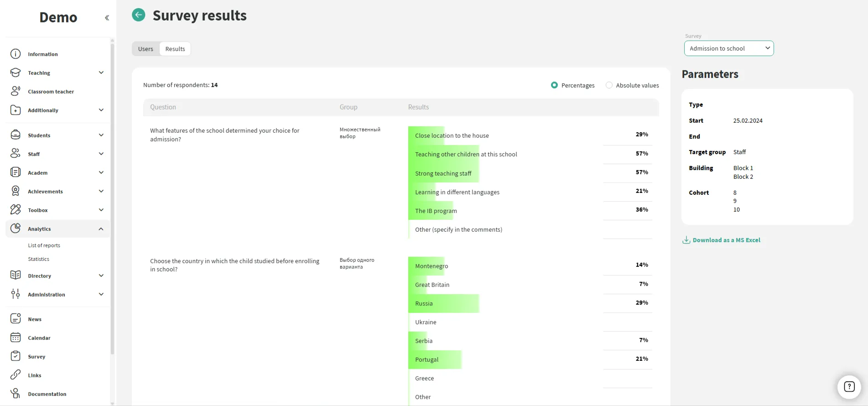Screen dimensions: 868x406
Task: Open the News sidebar icon
Action: pyautogui.click(x=16, y=319)
